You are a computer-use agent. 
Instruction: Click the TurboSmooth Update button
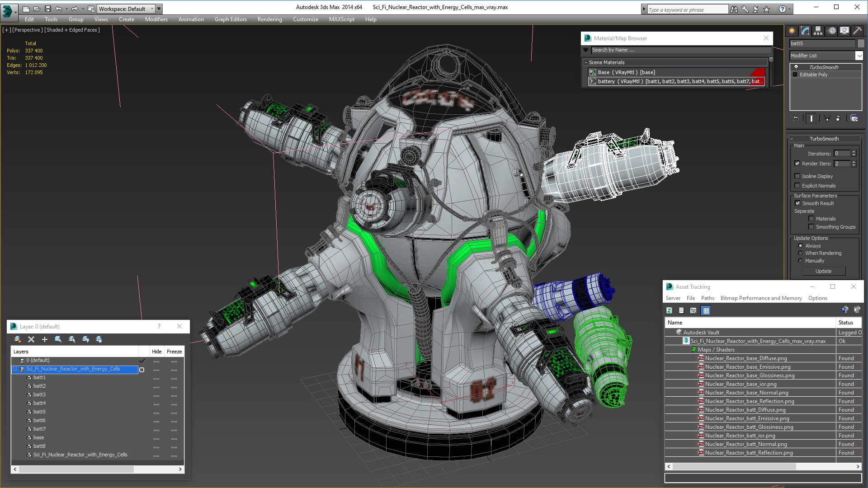tap(823, 271)
